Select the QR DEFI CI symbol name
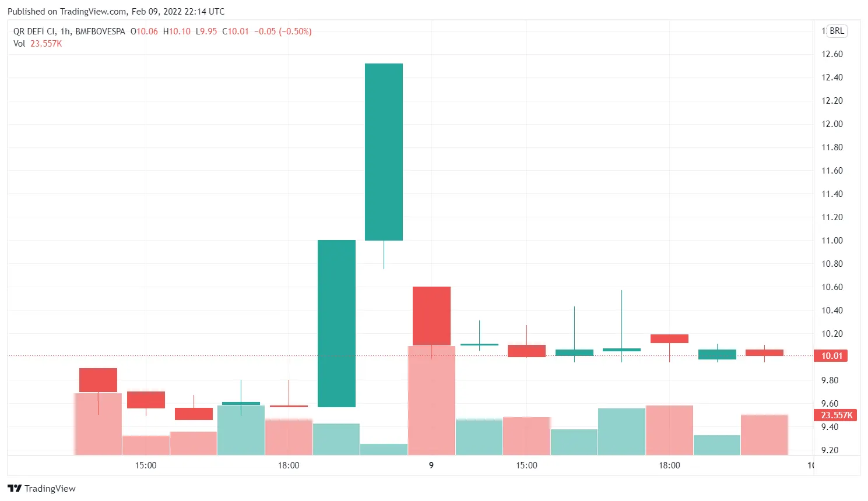The width and height of the screenshot is (868, 501). click(x=35, y=31)
